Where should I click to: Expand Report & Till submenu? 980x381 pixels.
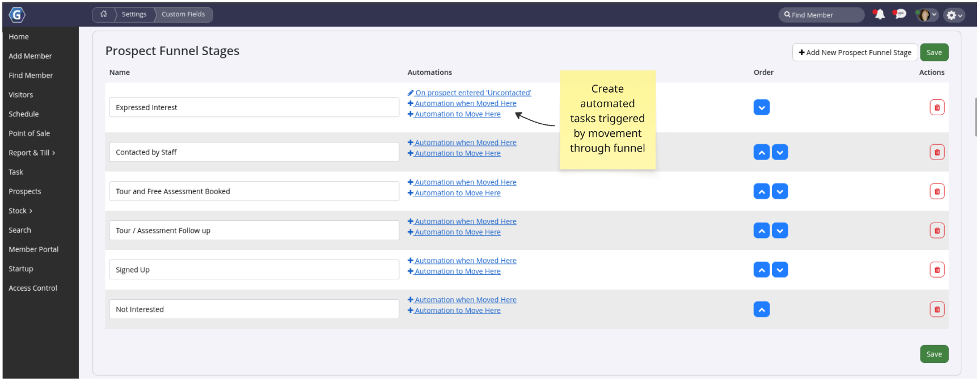click(32, 153)
